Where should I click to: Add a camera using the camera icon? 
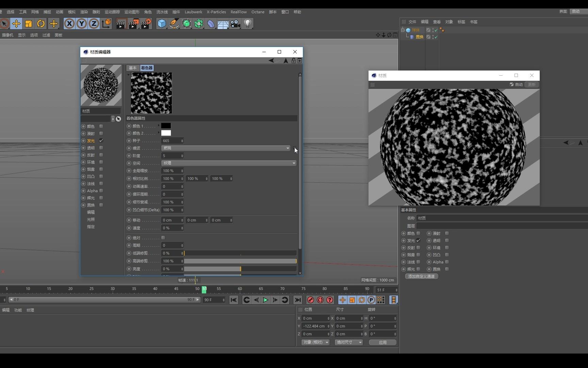235,24
